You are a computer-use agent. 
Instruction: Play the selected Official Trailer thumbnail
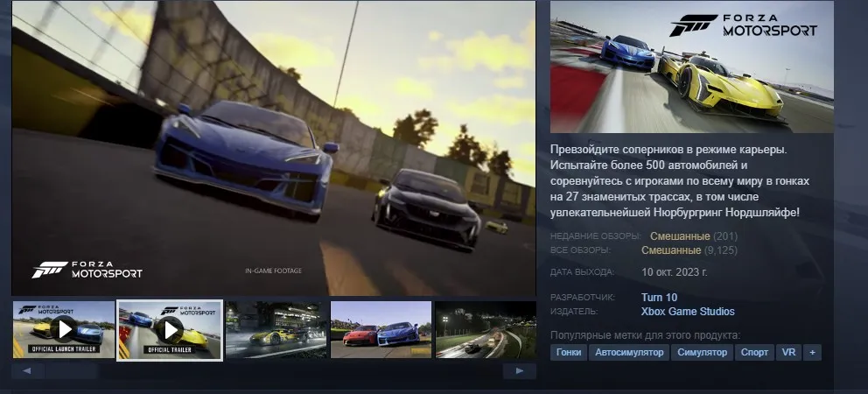point(170,330)
